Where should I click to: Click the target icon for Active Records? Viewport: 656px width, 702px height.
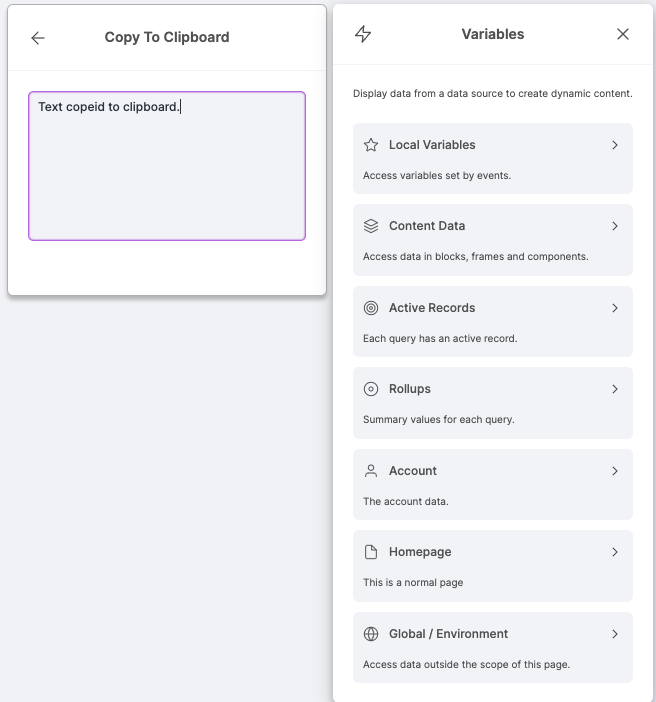tap(371, 308)
